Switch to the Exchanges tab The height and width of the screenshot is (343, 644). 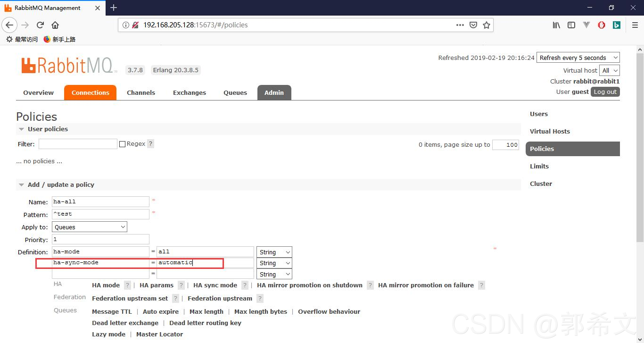click(190, 92)
